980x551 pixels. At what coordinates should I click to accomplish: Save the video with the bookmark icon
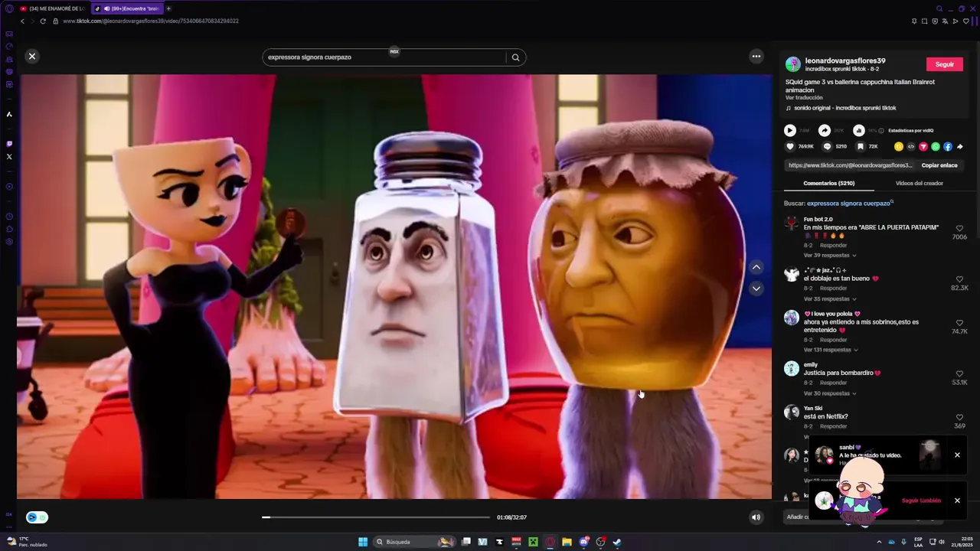(861, 146)
